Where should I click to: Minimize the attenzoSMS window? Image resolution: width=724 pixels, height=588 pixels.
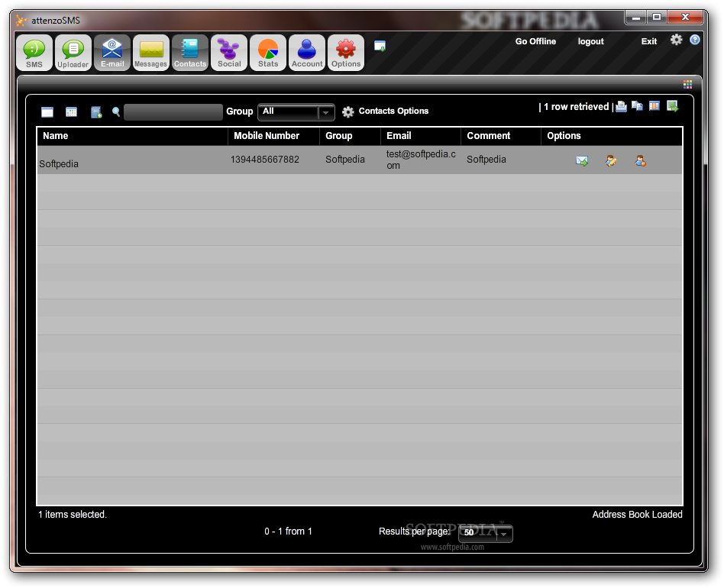[636, 17]
